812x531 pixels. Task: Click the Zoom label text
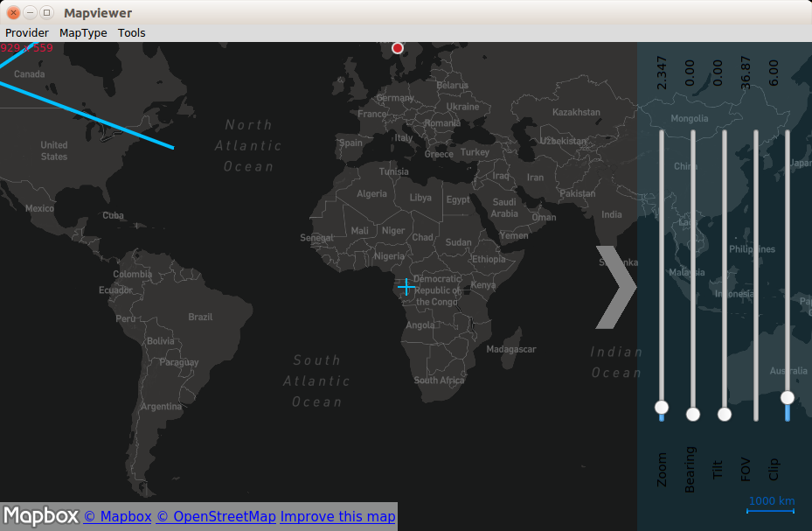point(662,470)
